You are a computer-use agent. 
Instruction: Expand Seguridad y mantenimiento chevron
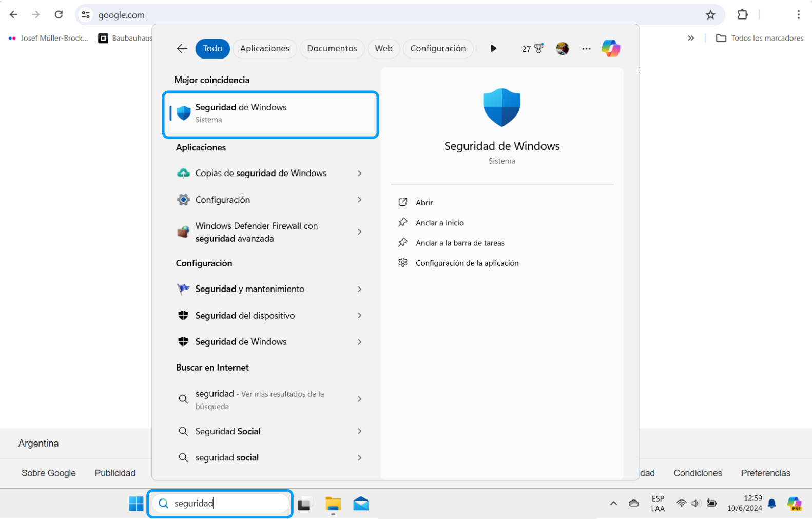pos(360,290)
